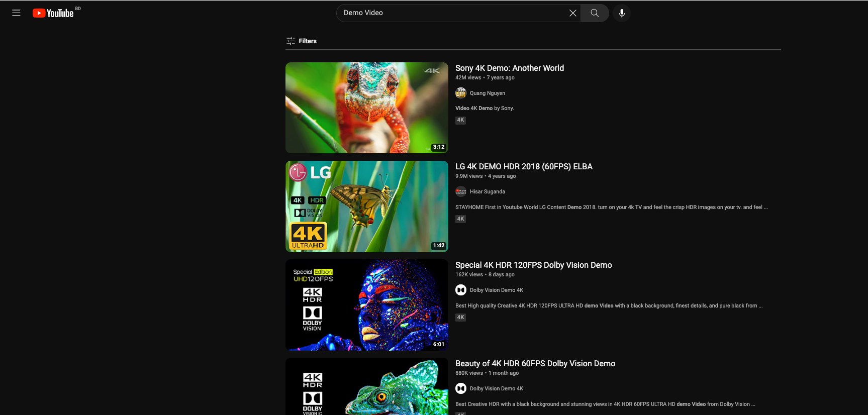Visit Dolby Vision Demo 4K under Beauty video
Image resolution: width=868 pixels, height=415 pixels.
(x=497, y=388)
